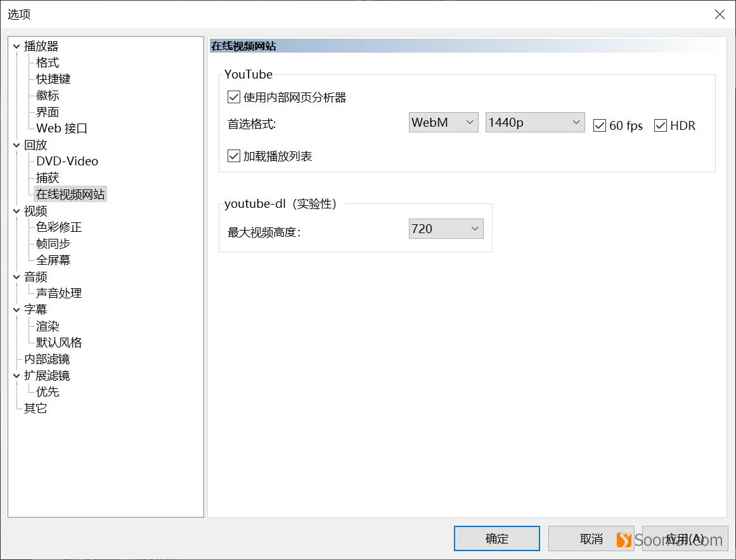Image resolution: width=736 pixels, height=560 pixels.
Task: Select the 音频 category label
Action: point(36,277)
